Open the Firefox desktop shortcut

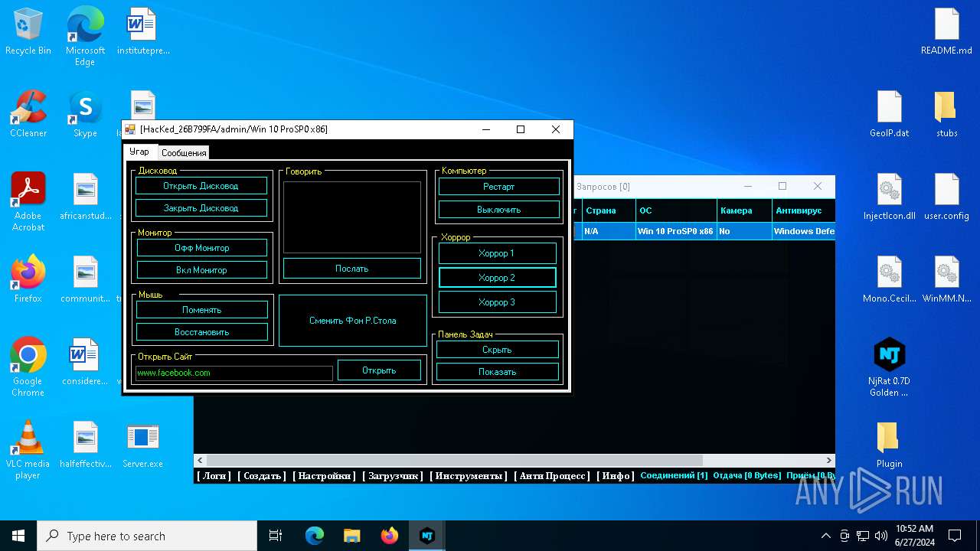[x=28, y=279]
